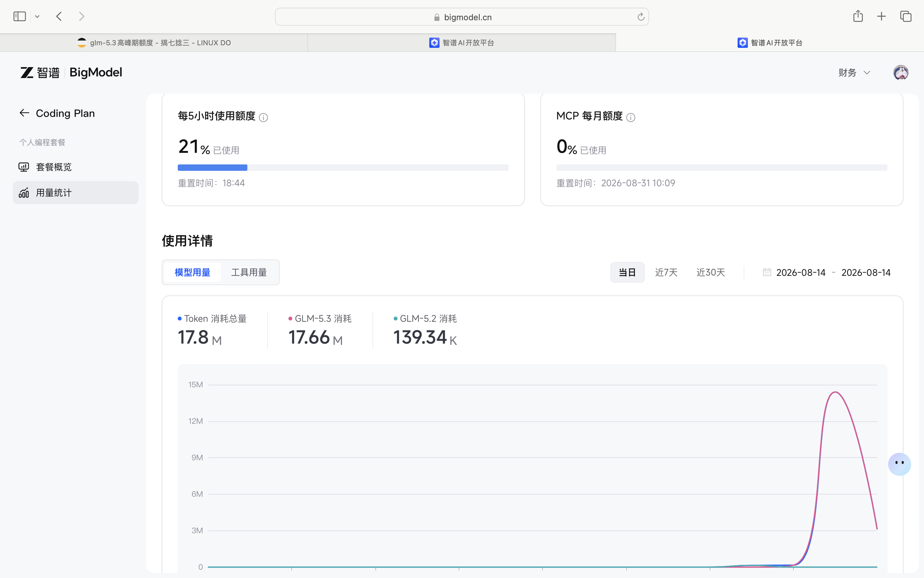This screenshot has width=924, height=578.
Task: Show info for MCP 每月额度
Action: click(x=631, y=117)
